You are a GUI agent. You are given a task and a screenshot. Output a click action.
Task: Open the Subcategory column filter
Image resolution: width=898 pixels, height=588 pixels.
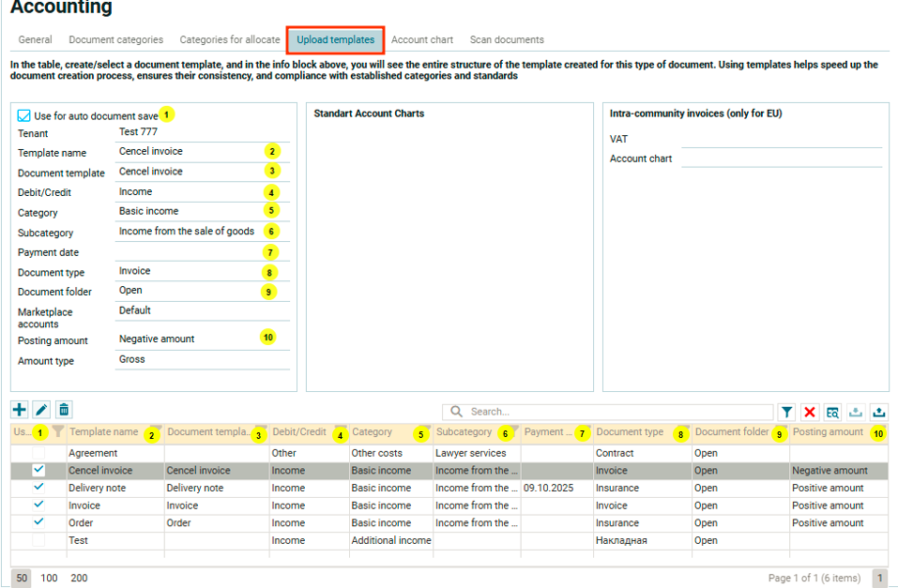pyautogui.click(x=512, y=430)
